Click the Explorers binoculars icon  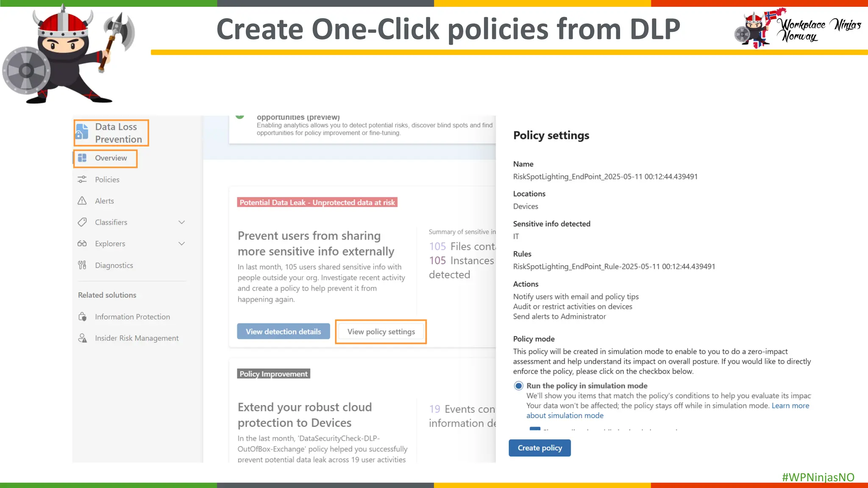(82, 244)
